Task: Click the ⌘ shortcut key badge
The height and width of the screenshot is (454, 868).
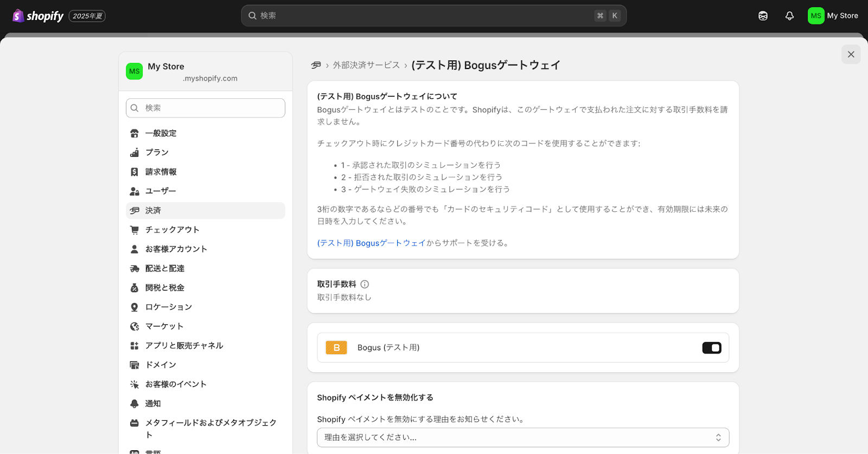Action: tap(600, 16)
